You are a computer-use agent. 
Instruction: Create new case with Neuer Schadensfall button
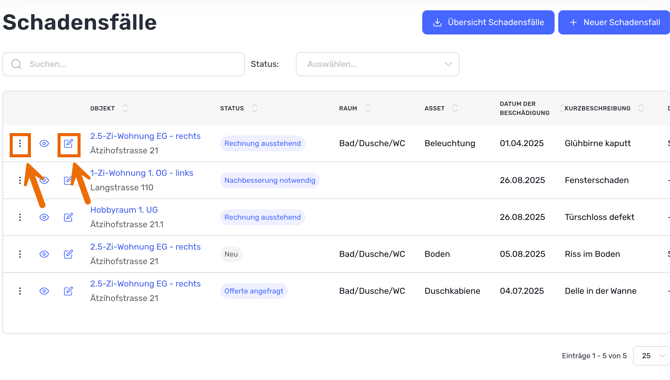614,22
